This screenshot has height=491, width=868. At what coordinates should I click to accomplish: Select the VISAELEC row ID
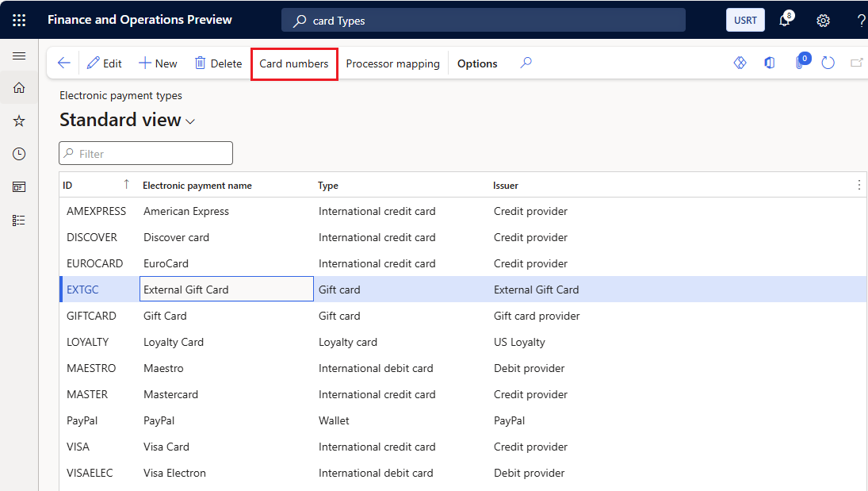[x=90, y=473]
